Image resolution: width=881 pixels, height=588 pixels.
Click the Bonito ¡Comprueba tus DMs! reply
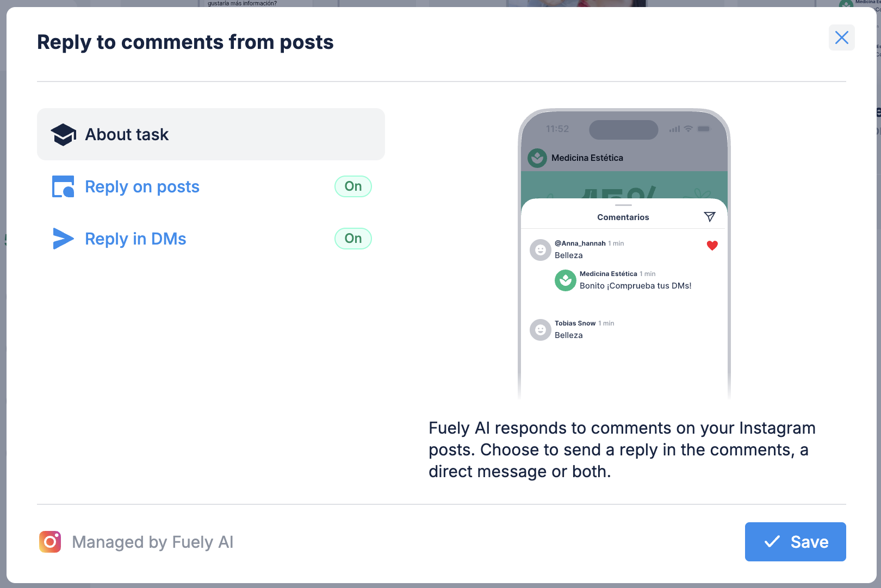pos(635,286)
